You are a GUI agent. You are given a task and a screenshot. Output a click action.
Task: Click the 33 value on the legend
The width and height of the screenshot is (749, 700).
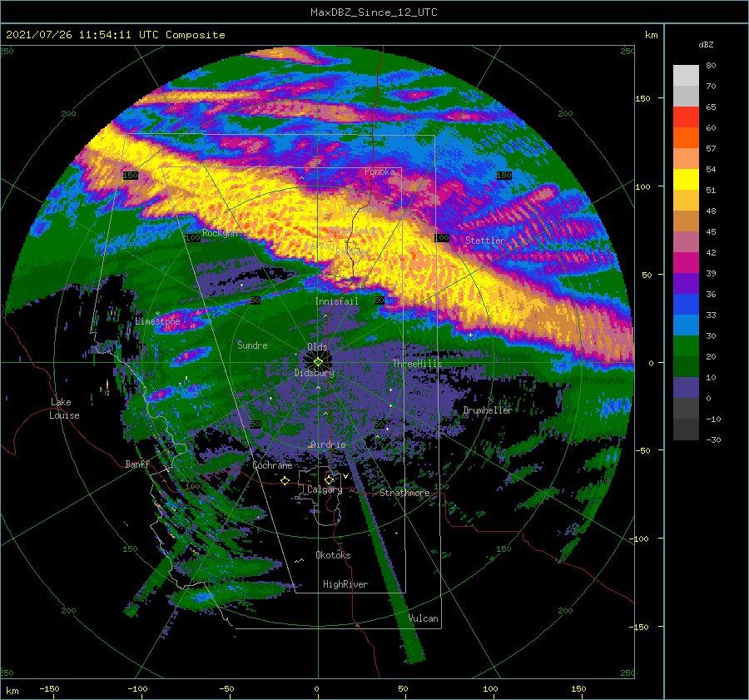click(x=711, y=315)
